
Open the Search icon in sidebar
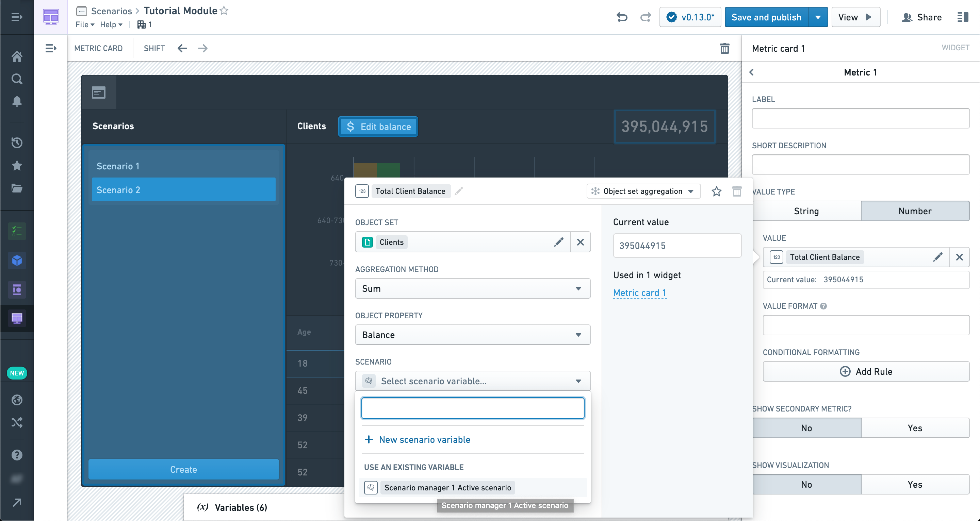click(x=17, y=79)
